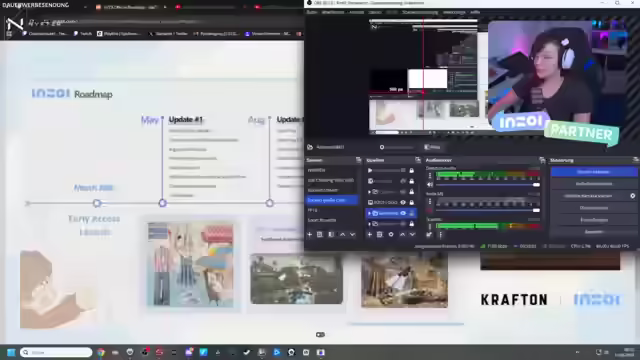This screenshot has width=640, height=360.
Task: Remove selected scene with Scenes trash icon
Action: coord(320,235)
